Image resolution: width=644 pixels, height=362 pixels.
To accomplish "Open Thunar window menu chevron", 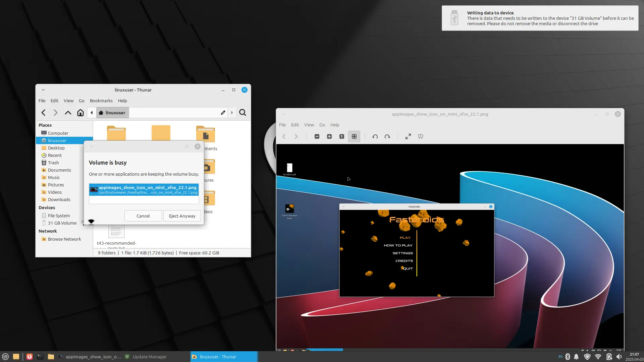I will (43, 90).
